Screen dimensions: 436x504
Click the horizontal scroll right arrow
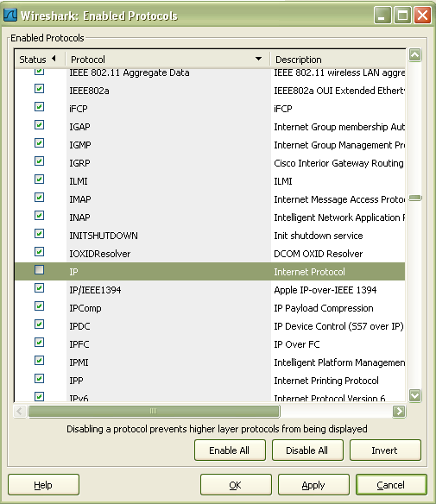(399, 411)
